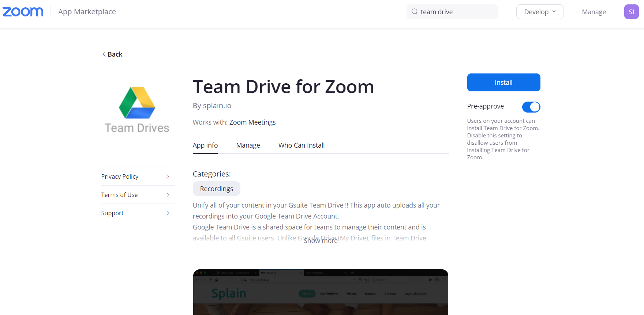Switch to the Manage tab

248,145
